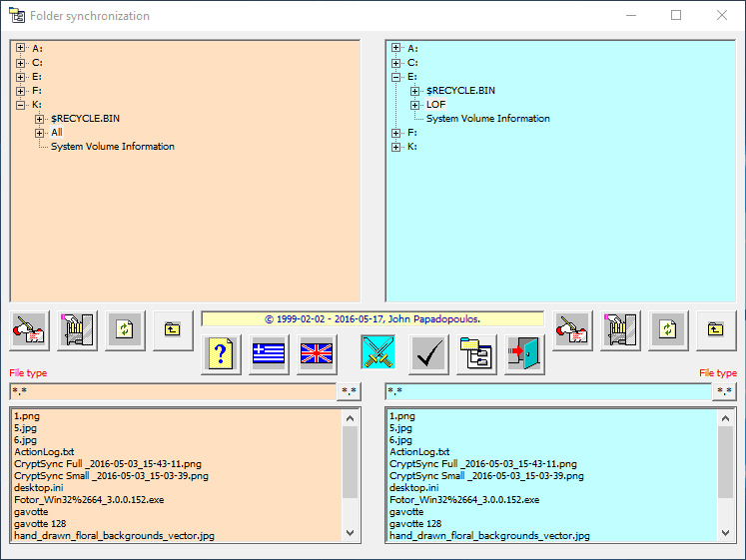
Task: Switch language with the British flag icon
Action: [x=317, y=354]
